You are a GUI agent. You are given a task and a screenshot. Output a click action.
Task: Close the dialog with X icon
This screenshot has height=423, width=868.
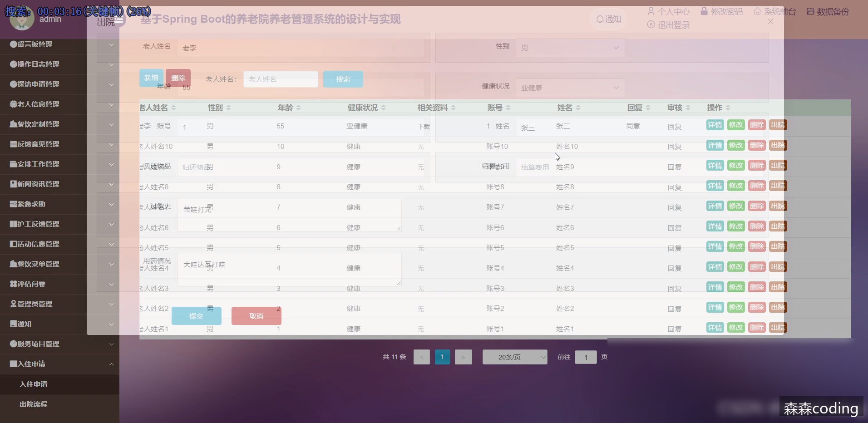[770, 21]
